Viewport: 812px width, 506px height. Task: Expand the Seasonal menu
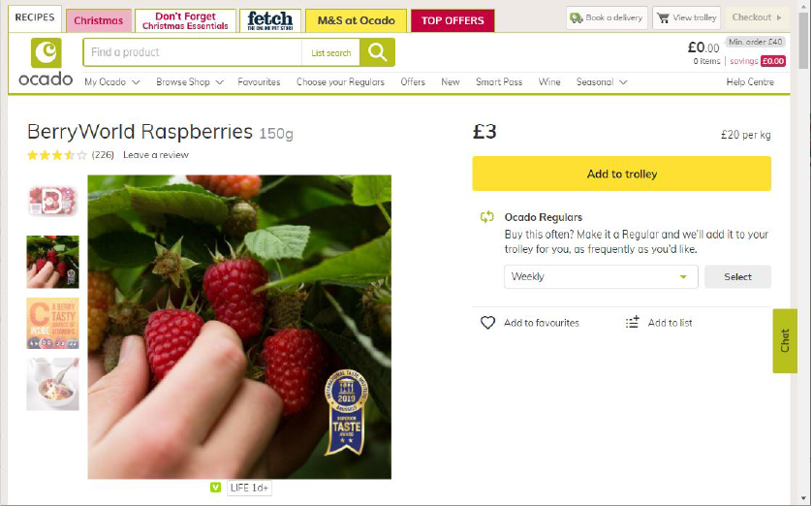click(x=602, y=81)
